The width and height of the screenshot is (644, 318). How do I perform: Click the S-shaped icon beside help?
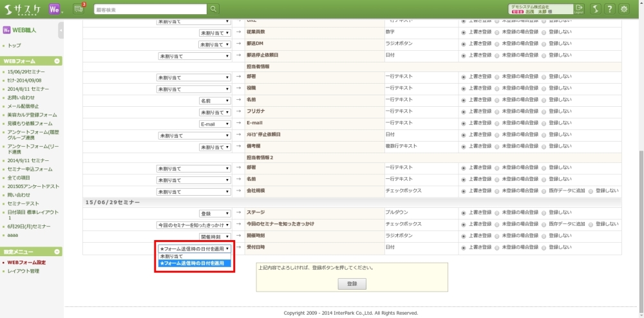[x=595, y=9]
